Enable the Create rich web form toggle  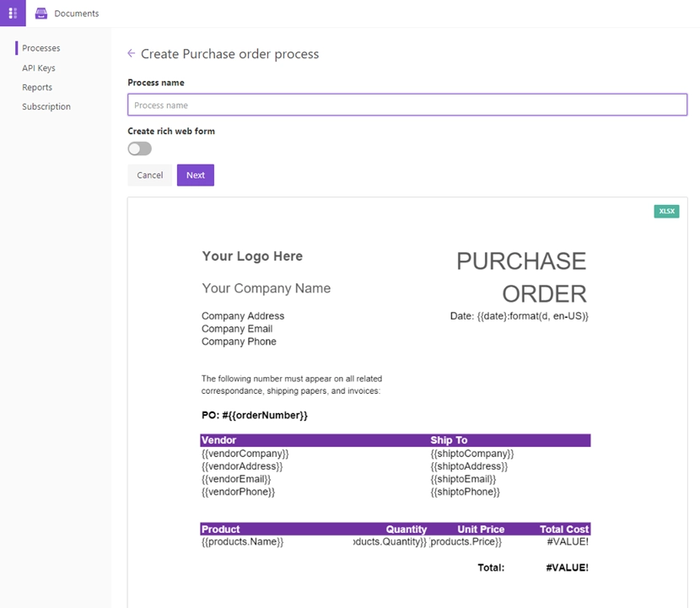tap(140, 149)
